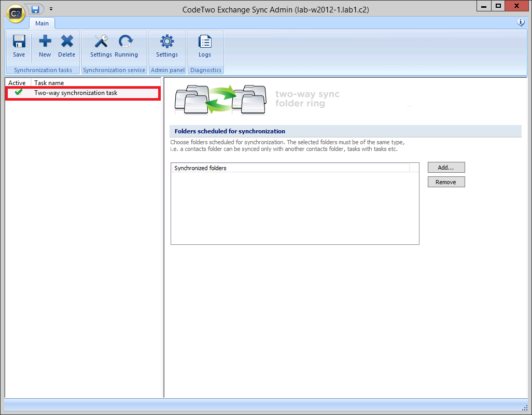
Task: Click the Add... folder button
Action: click(x=446, y=167)
